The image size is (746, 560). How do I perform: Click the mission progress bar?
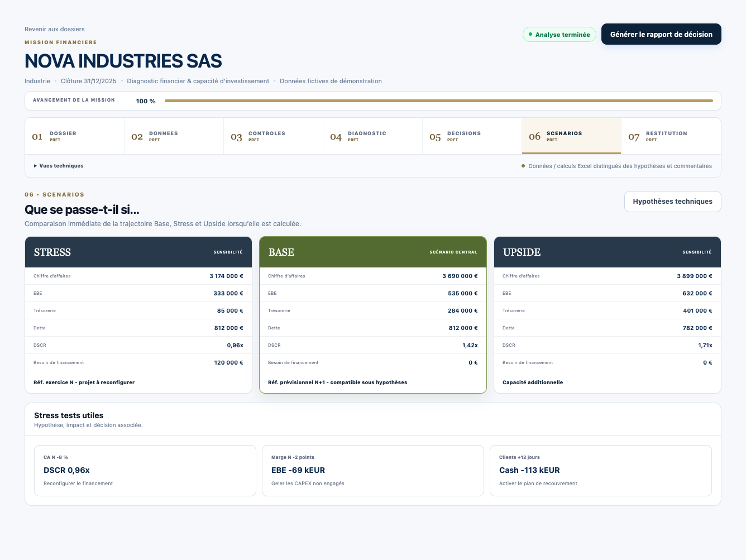pyautogui.click(x=439, y=101)
